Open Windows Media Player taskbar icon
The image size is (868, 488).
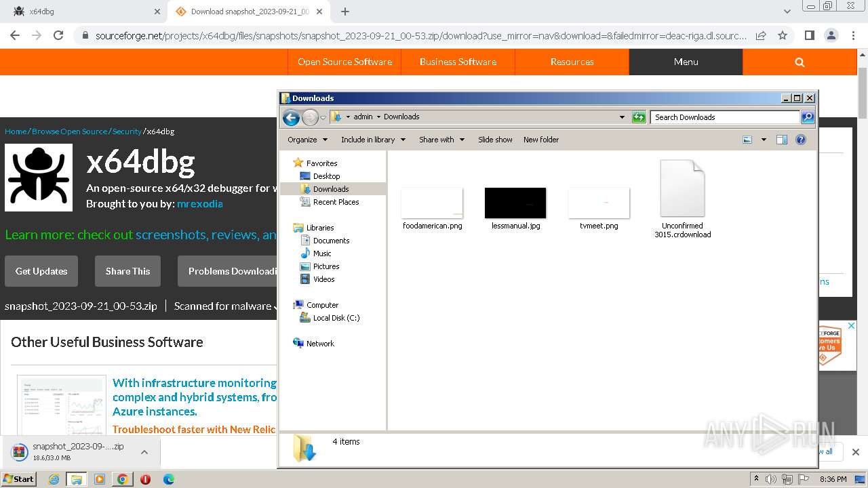point(100,479)
